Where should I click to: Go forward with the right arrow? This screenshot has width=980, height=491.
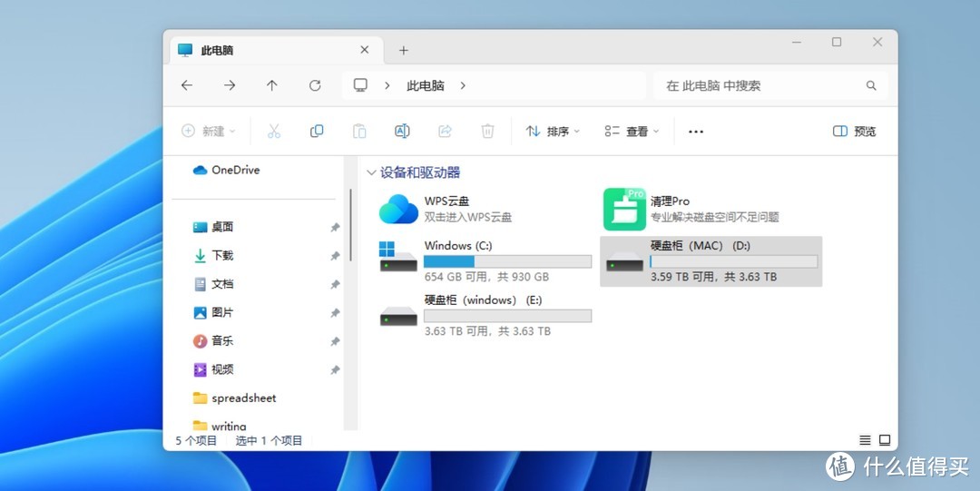click(x=230, y=85)
